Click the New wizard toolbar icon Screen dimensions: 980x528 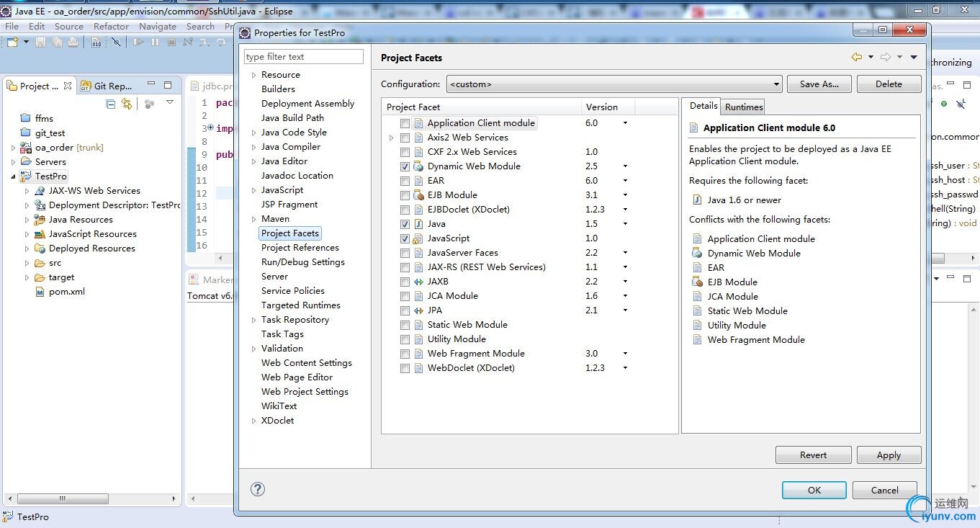[12, 42]
